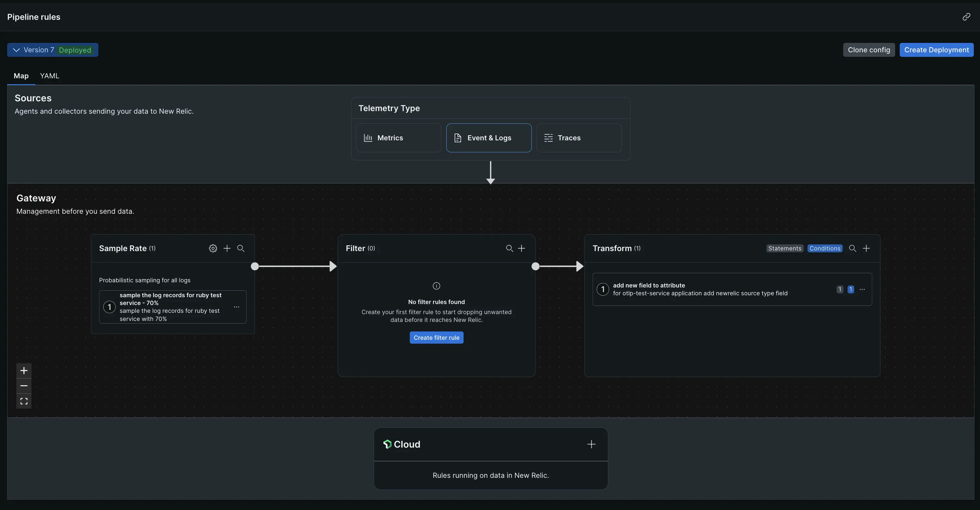Search Filter rules with magnifier
This screenshot has width=980, height=510.
[509, 249]
